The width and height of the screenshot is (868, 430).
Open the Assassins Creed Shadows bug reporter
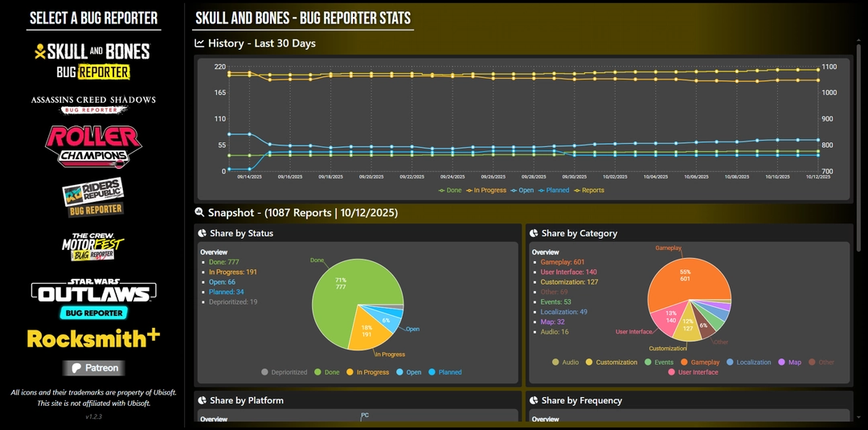[93, 104]
